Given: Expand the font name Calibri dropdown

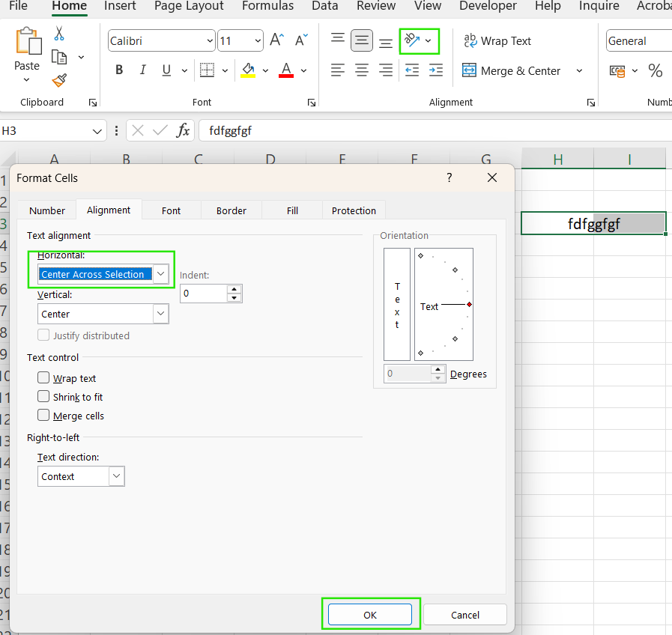Looking at the screenshot, I should click(210, 40).
